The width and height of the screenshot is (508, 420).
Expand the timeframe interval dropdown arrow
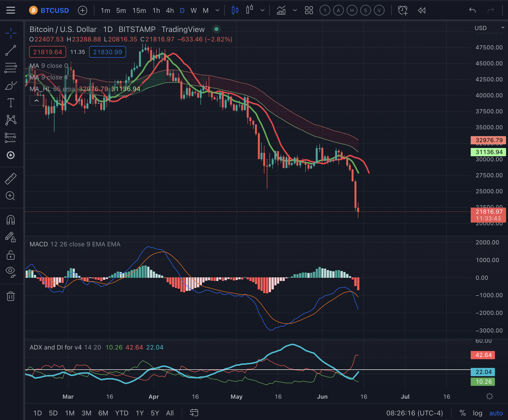click(217, 10)
